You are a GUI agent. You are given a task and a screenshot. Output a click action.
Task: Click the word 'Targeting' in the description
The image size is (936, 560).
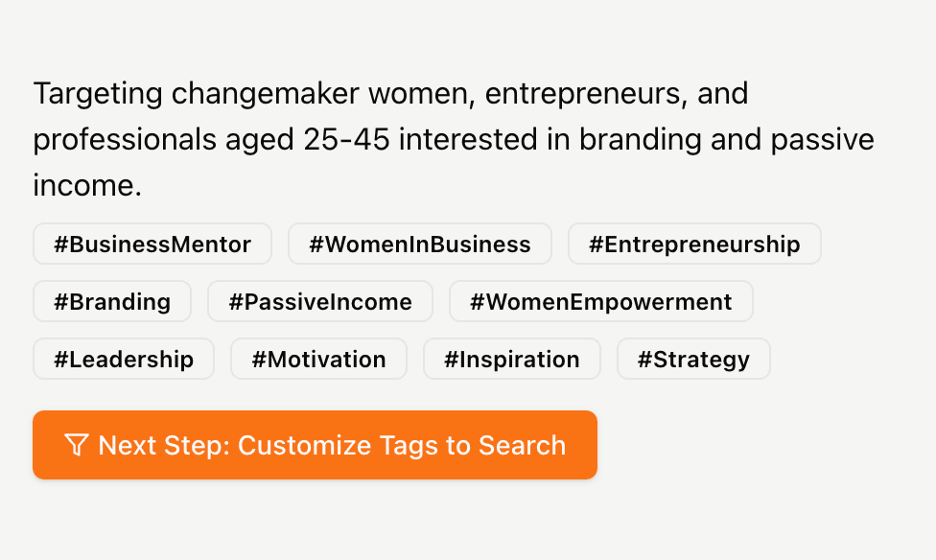pos(98,94)
